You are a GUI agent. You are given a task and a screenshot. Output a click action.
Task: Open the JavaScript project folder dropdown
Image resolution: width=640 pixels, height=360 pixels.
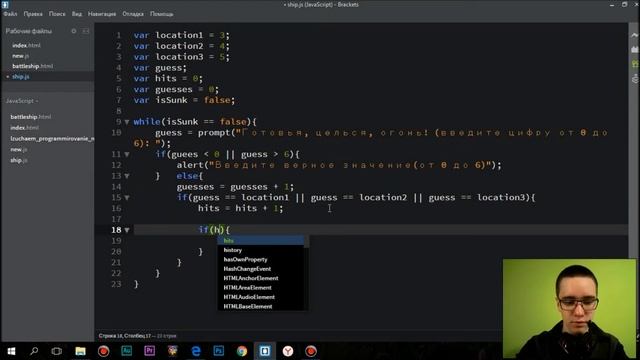tap(22, 101)
